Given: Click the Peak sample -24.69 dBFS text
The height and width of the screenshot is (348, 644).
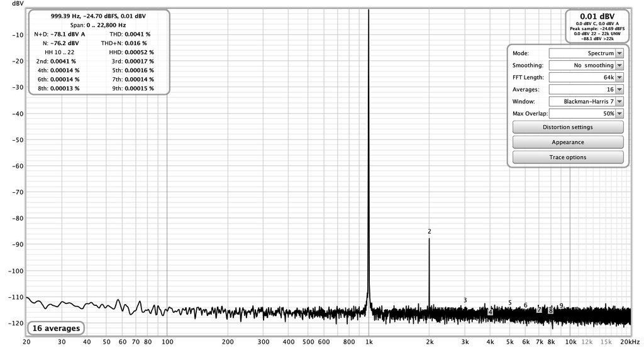Looking at the screenshot, I should [597, 29].
